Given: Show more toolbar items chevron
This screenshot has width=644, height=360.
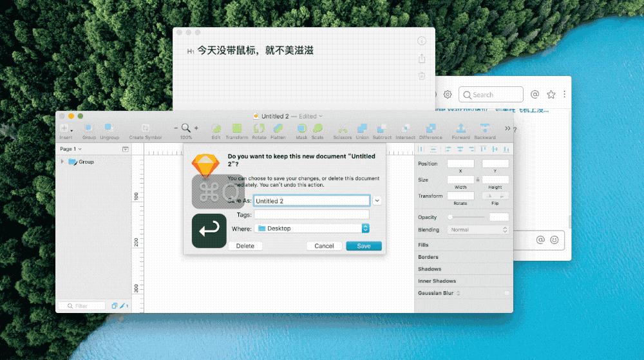Looking at the screenshot, I should tap(507, 129).
